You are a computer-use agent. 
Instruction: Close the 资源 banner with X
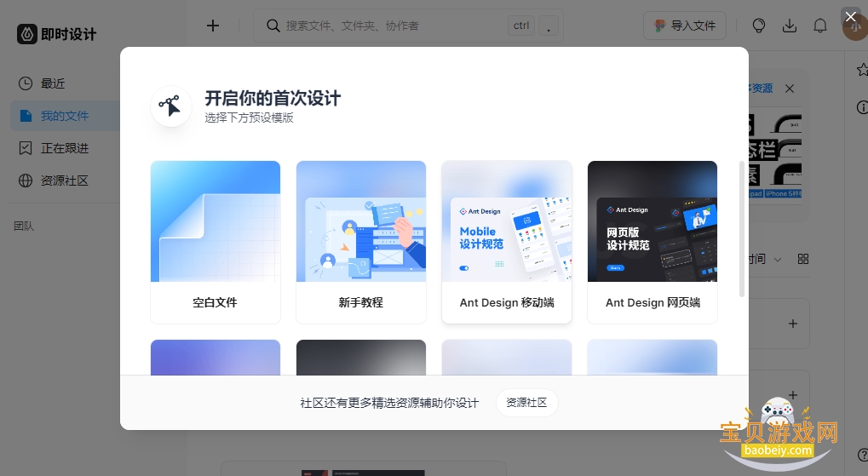(x=790, y=89)
